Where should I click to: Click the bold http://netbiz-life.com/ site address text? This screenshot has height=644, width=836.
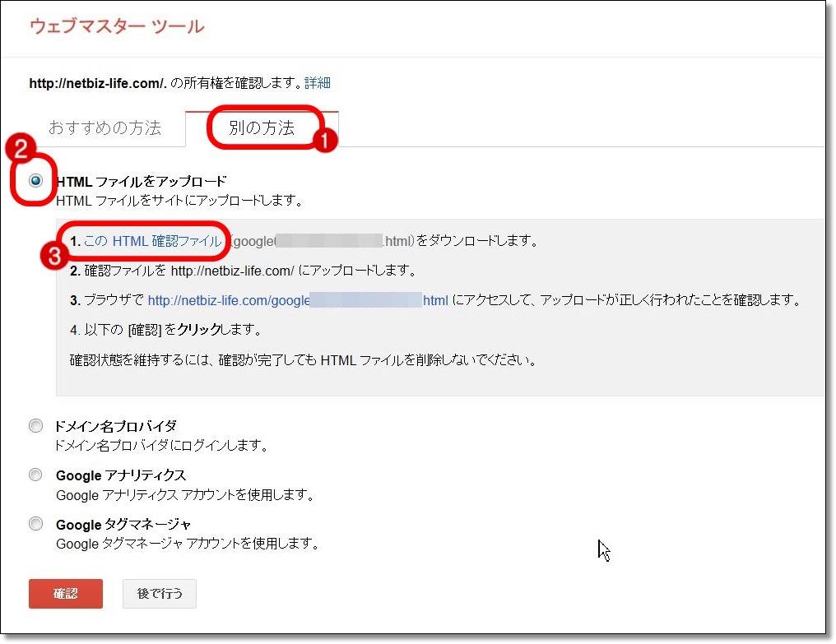[98, 83]
